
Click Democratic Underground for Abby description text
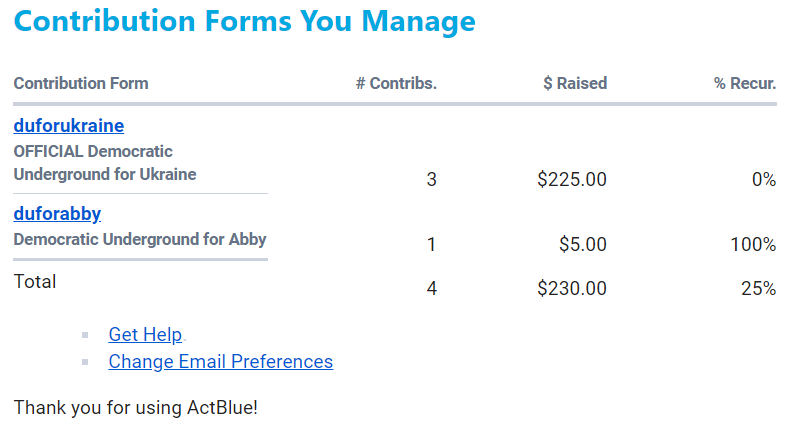tap(140, 240)
